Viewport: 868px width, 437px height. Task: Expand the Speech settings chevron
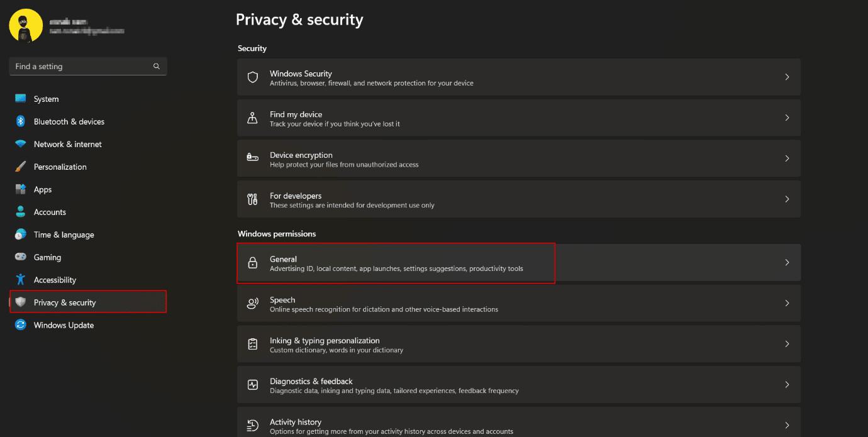[x=787, y=303]
